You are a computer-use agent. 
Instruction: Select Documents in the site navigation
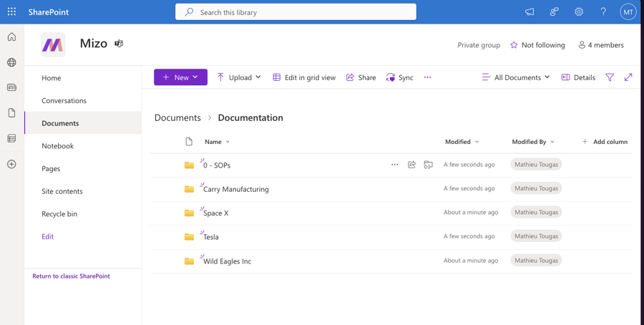pyautogui.click(x=60, y=123)
